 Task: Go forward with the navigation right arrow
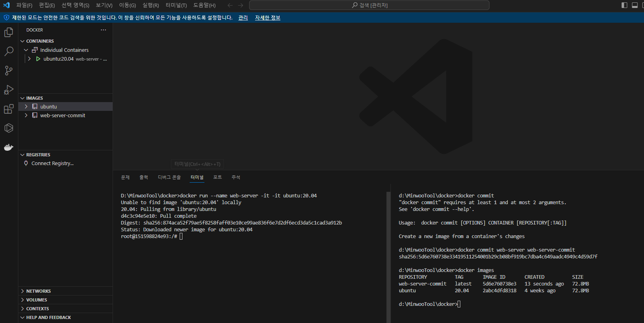pyautogui.click(x=240, y=5)
